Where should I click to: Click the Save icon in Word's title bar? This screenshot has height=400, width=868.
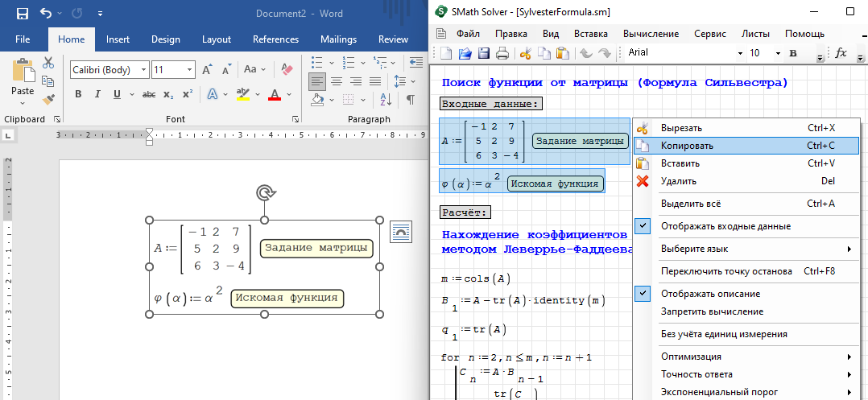(x=23, y=13)
